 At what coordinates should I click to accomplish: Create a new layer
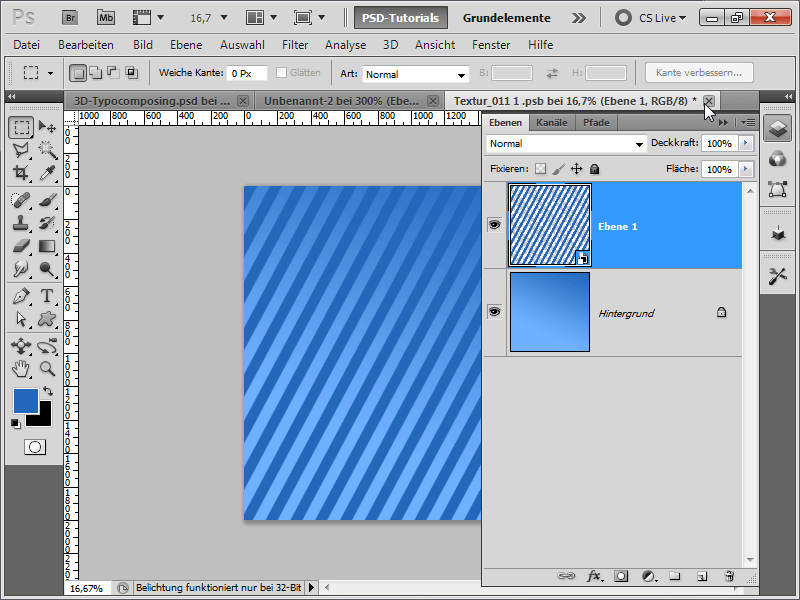(702, 576)
